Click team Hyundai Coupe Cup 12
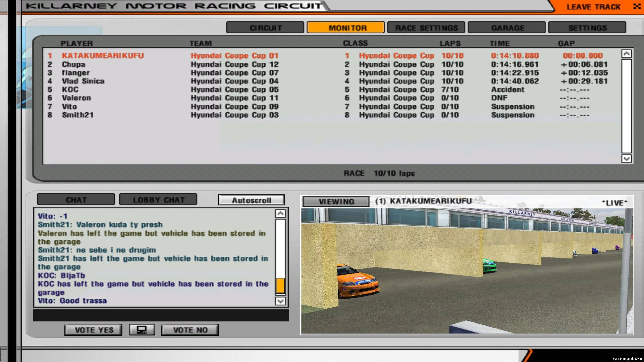Screen dimensions: 644x362 [x=234, y=64]
